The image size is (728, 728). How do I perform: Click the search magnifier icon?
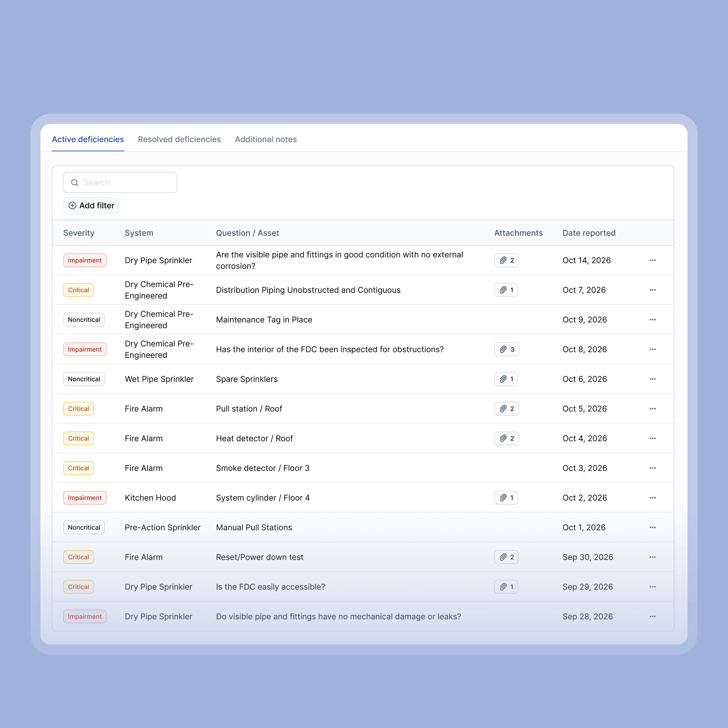pos(75,183)
